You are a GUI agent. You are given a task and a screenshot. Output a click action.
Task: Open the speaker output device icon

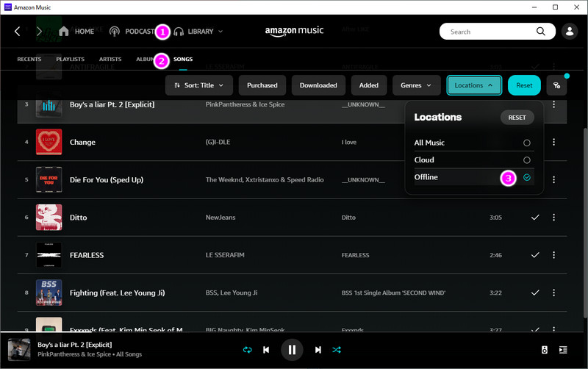click(x=545, y=350)
